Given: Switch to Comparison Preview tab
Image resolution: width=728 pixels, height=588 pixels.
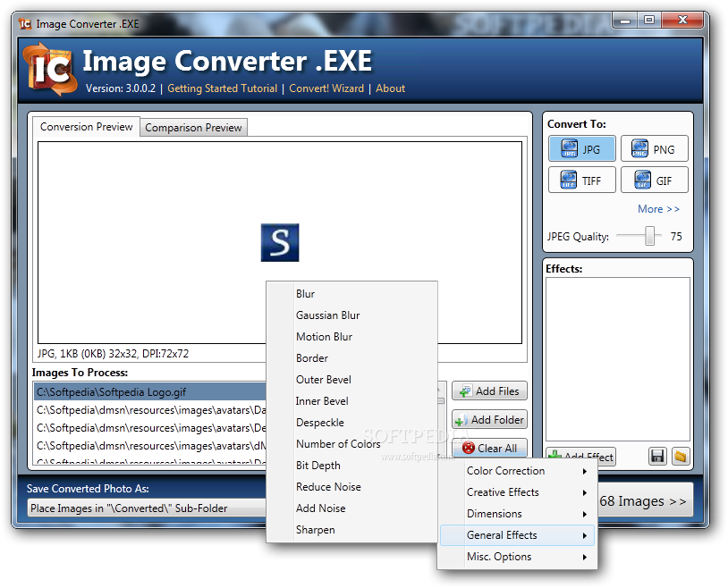Looking at the screenshot, I should tap(193, 128).
